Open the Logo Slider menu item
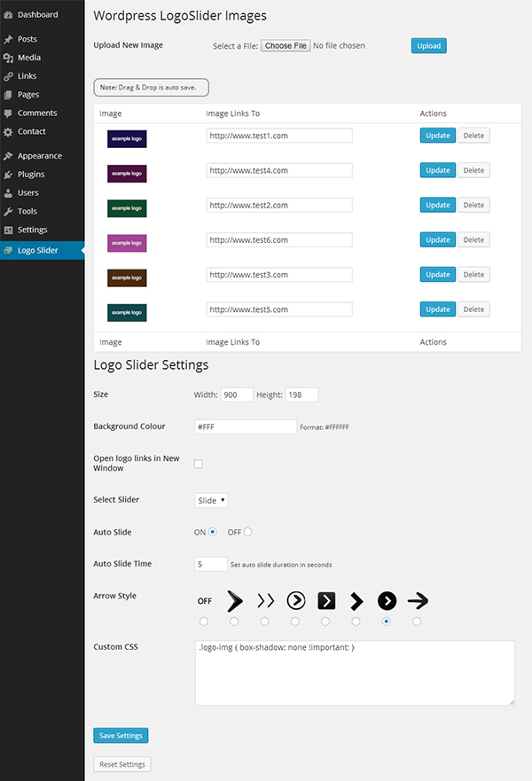 (37, 251)
